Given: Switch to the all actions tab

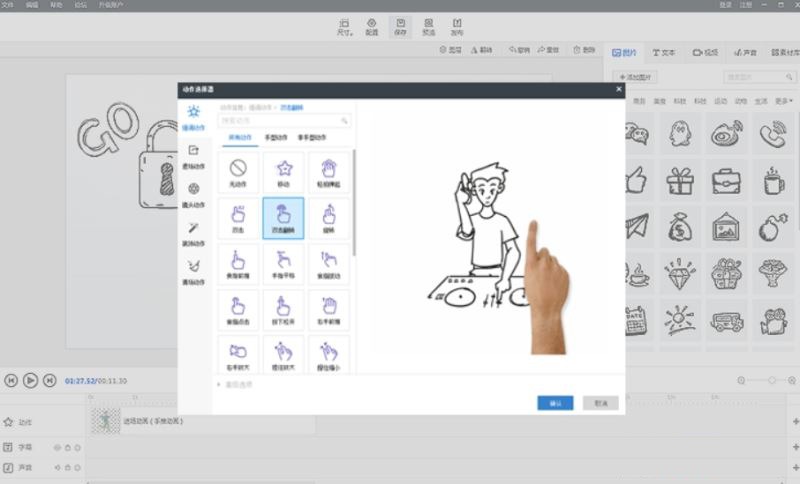Looking at the screenshot, I should click(x=240, y=138).
